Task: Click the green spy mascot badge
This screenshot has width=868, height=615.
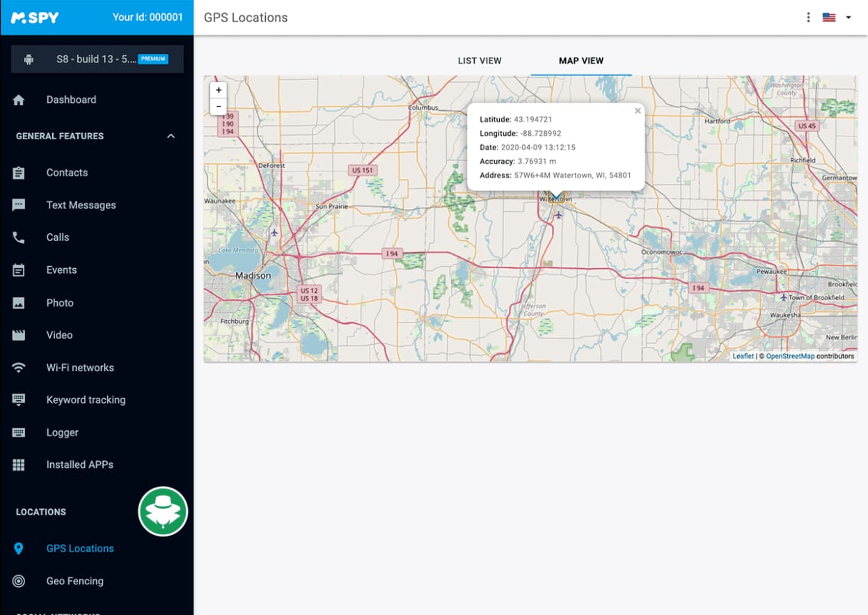Action: point(164,511)
